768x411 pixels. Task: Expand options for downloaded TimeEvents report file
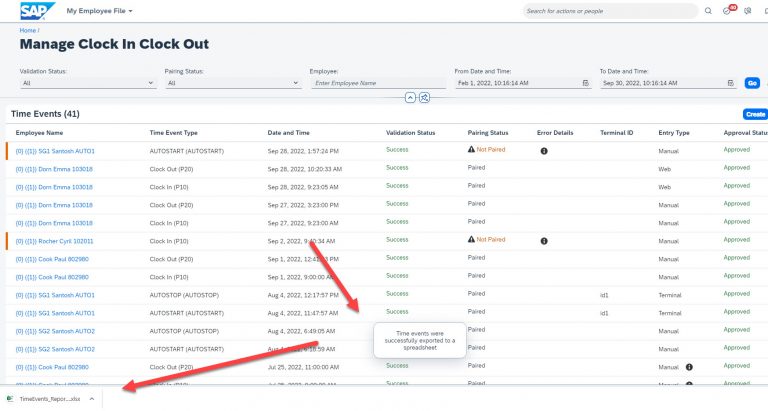pyautogui.click(x=92, y=399)
